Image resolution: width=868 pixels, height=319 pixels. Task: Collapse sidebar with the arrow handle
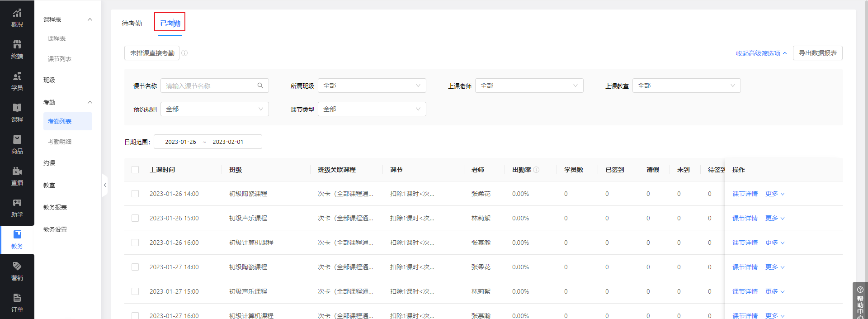(105, 185)
